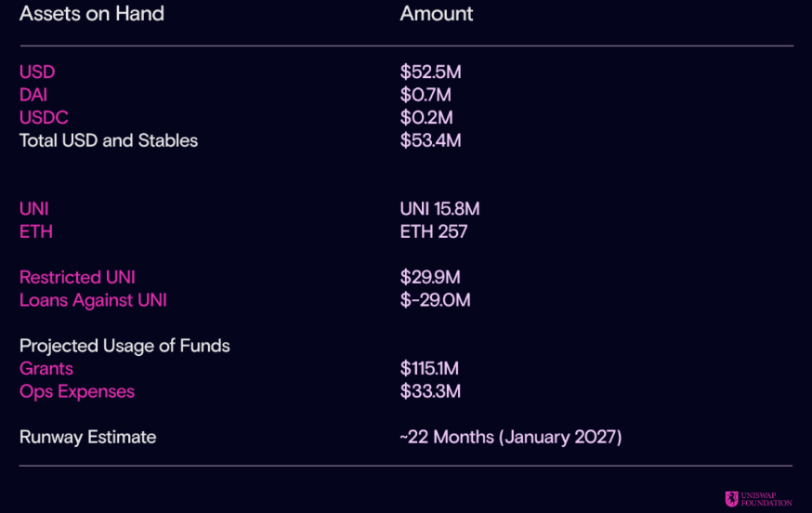
Task: Select the Restricted UNI label
Action: tap(77, 277)
